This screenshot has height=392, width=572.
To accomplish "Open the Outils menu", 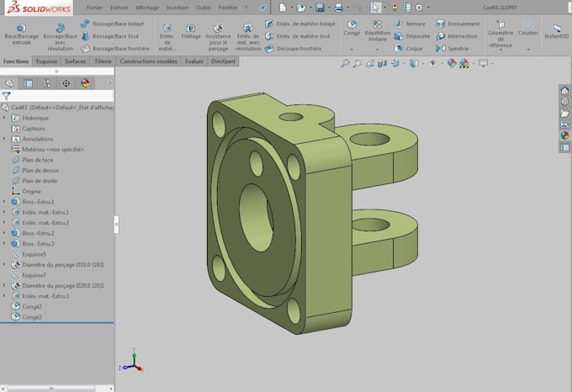I will click(x=204, y=8).
